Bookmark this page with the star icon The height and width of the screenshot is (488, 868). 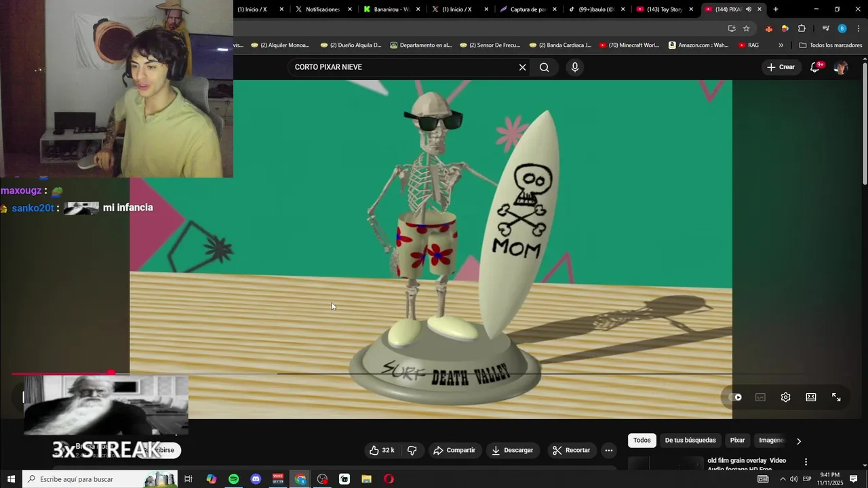click(747, 28)
